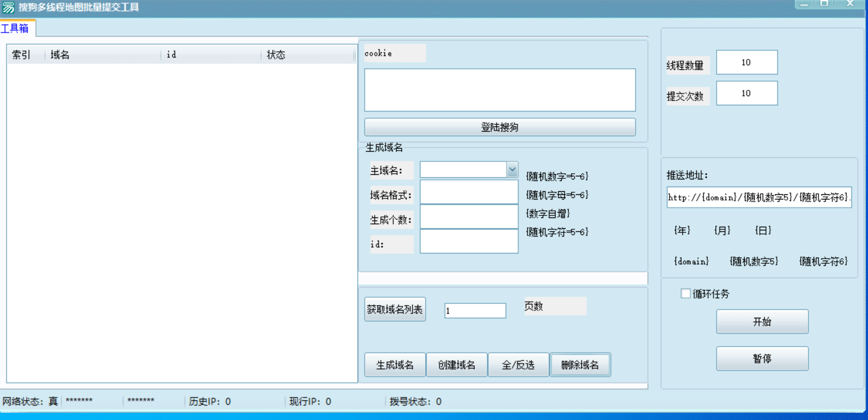Focus the id input field
Screen dimensions: 868x420
pos(469,241)
